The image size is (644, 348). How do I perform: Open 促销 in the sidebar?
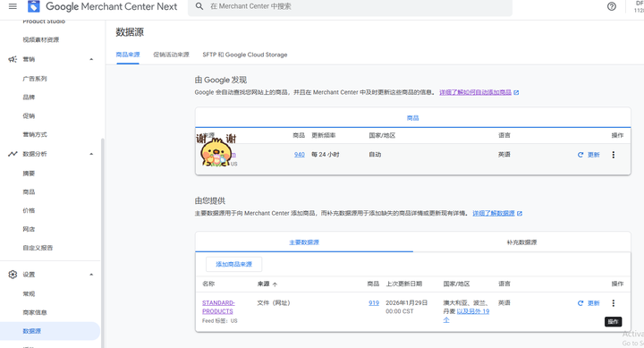pyautogui.click(x=29, y=116)
